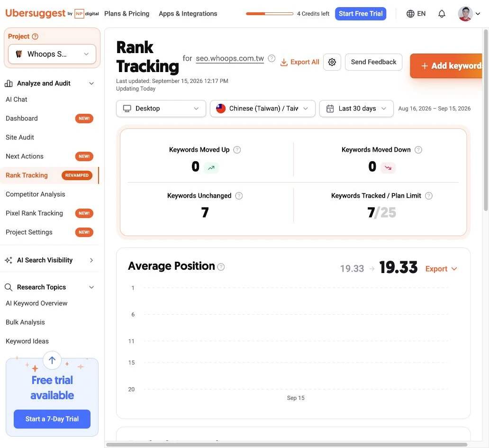
Task: Open rank tracking settings gear
Action: point(332,62)
